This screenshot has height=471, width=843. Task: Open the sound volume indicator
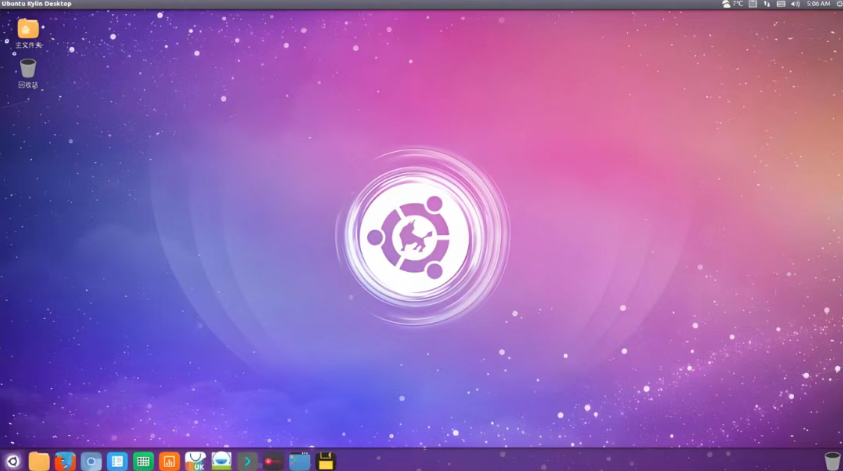pos(795,4)
